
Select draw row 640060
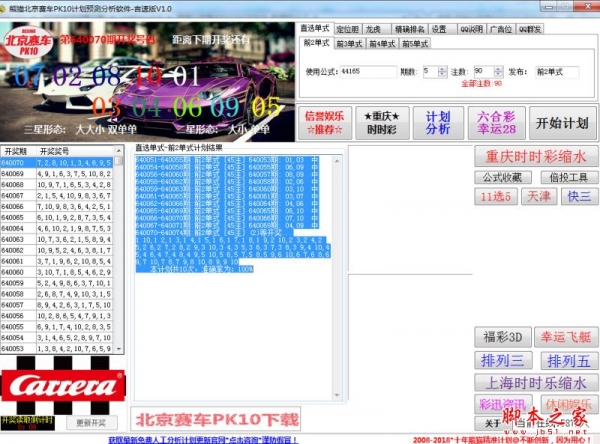[57, 272]
